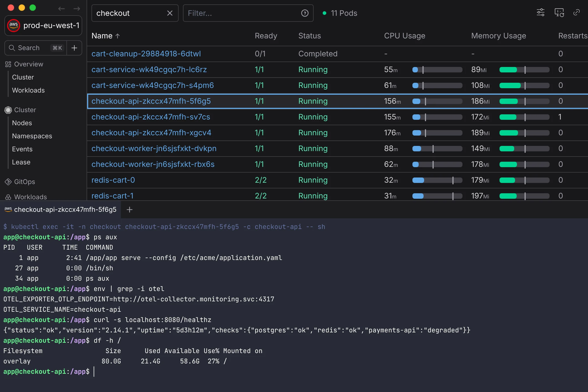
Task: Sort by Name column header
Action: [106, 36]
